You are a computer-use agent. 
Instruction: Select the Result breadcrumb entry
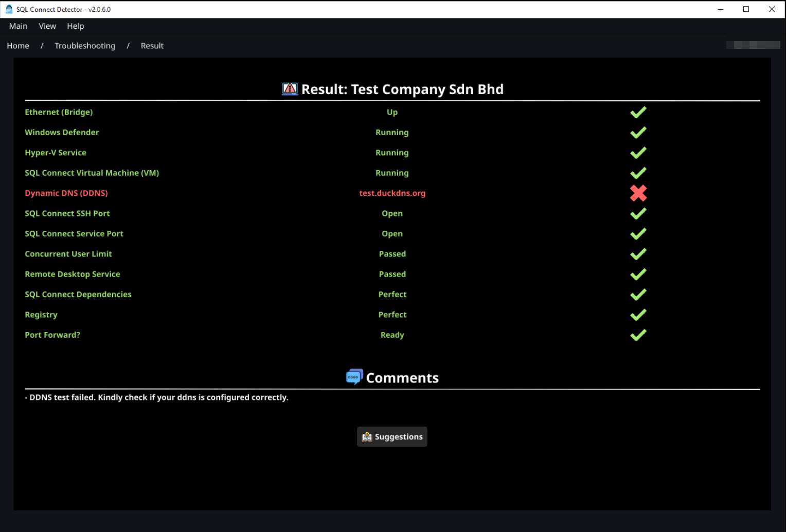[x=152, y=45]
